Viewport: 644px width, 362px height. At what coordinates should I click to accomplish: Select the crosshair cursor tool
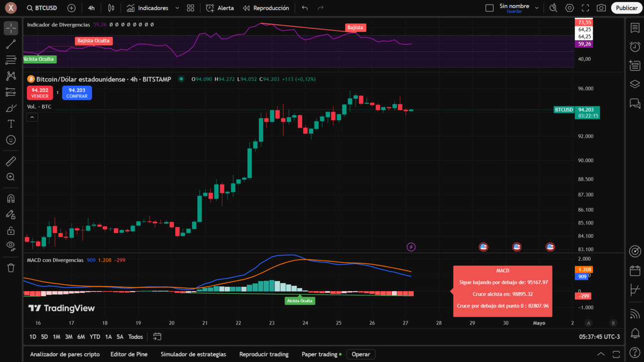click(x=11, y=28)
